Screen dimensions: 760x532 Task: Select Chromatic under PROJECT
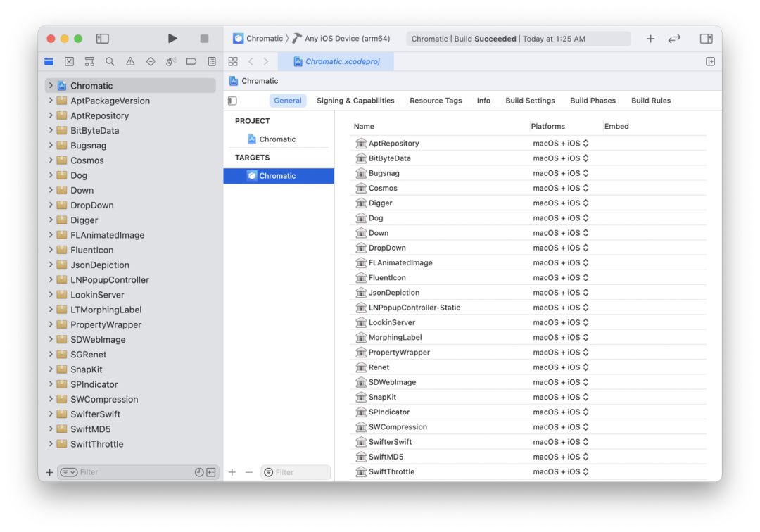(279, 139)
